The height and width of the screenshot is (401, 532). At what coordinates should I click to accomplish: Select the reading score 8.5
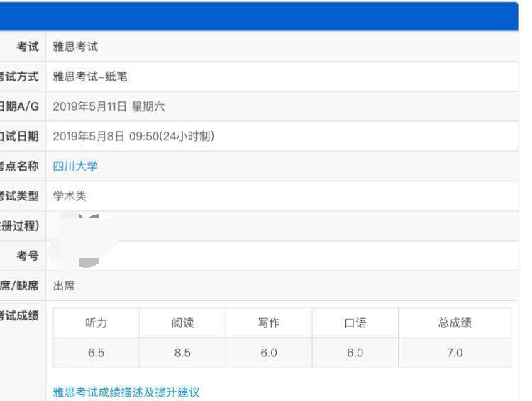(182, 353)
